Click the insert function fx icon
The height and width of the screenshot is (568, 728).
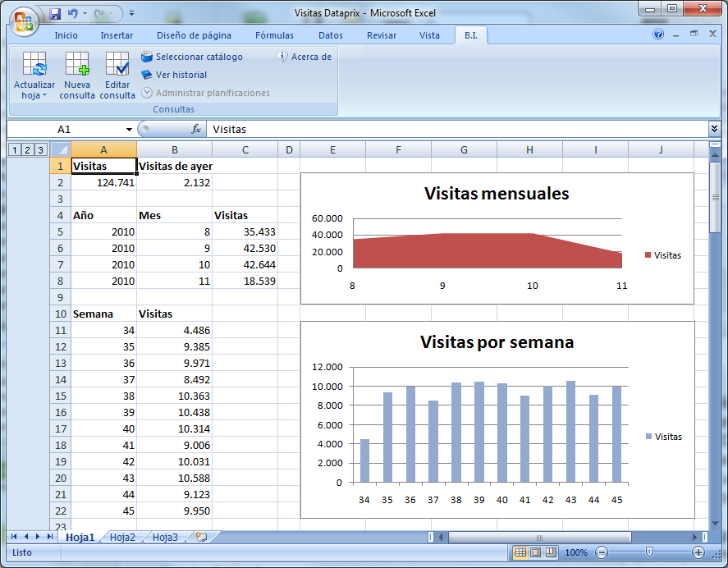pos(196,129)
